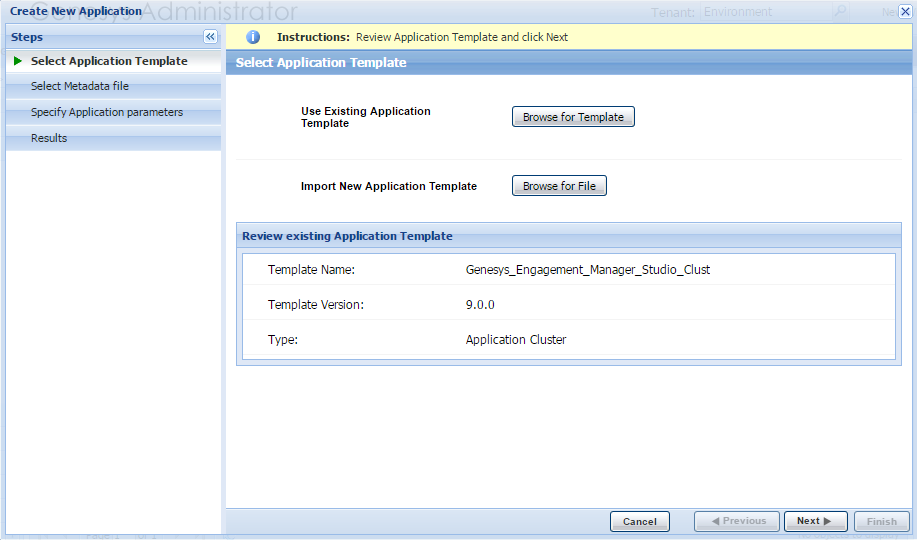Click the Application Cluster type value
Screen dimensions: 917x540
tap(516, 340)
